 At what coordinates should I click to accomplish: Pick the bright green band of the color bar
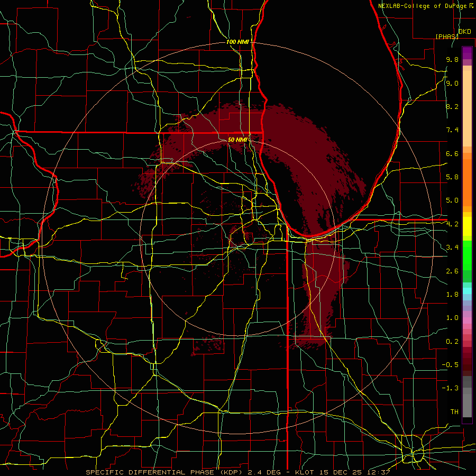click(x=467, y=255)
